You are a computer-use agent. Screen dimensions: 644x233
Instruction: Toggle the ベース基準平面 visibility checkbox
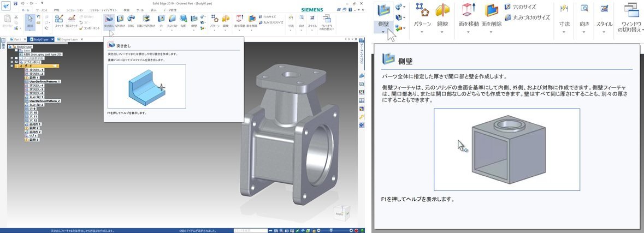click(x=16, y=58)
